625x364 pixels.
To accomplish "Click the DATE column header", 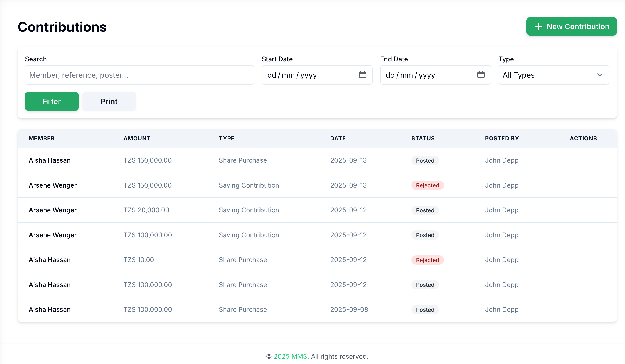I will pyautogui.click(x=338, y=138).
